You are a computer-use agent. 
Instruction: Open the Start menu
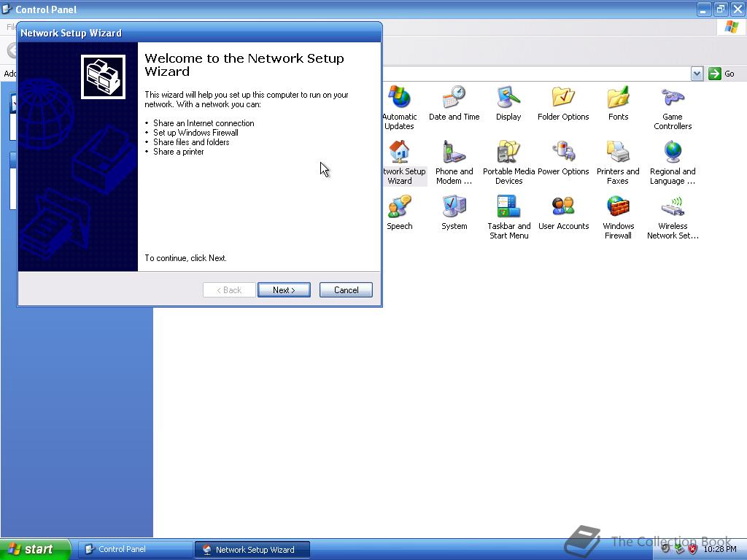click(35, 549)
